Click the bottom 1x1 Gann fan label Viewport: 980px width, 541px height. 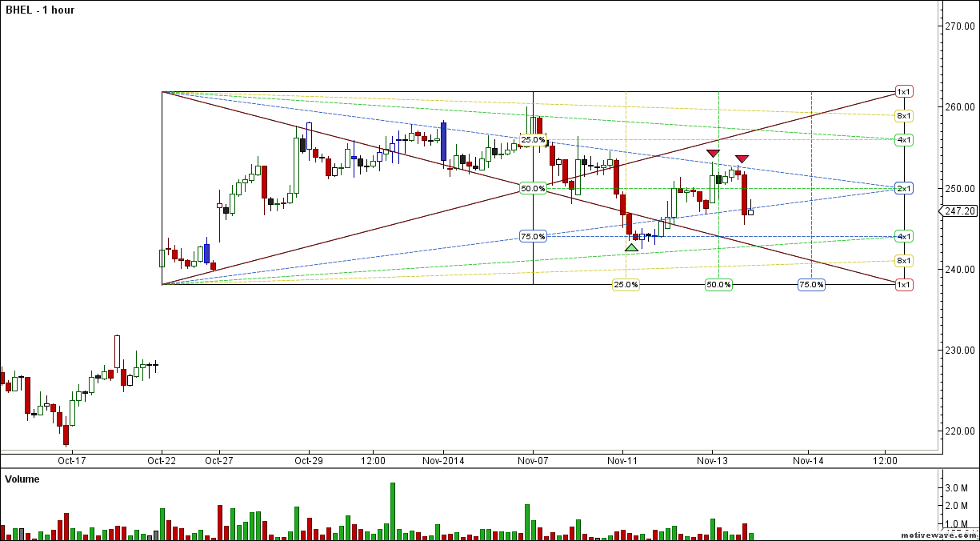(x=904, y=284)
